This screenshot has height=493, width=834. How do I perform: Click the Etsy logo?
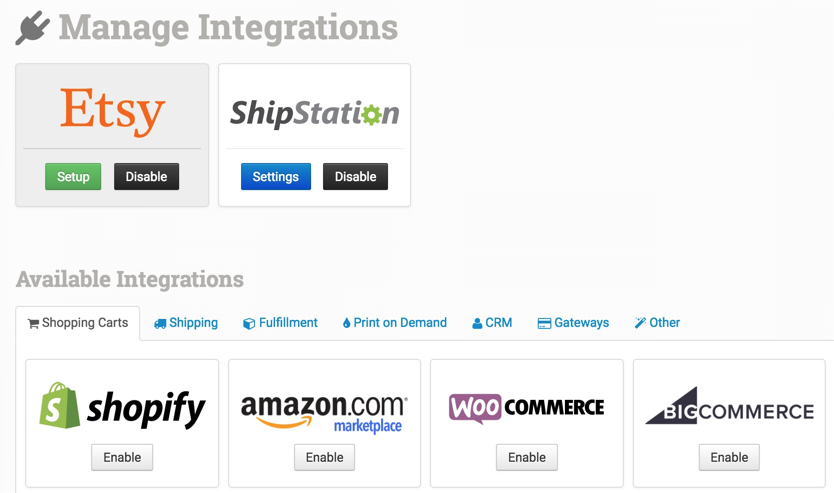click(112, 111)
